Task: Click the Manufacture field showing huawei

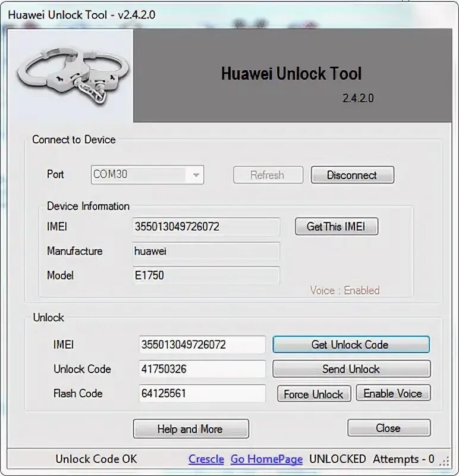Action: tap(206, 251)
